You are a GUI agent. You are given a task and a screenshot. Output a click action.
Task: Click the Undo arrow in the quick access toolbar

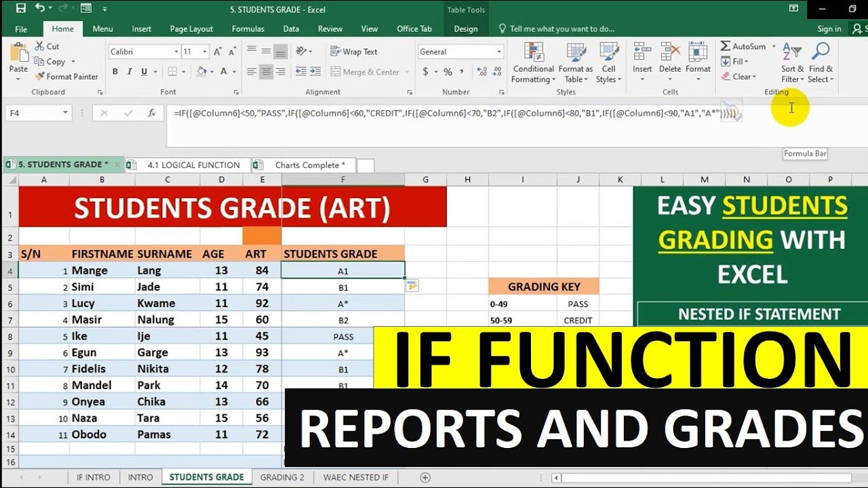point(39,9)
